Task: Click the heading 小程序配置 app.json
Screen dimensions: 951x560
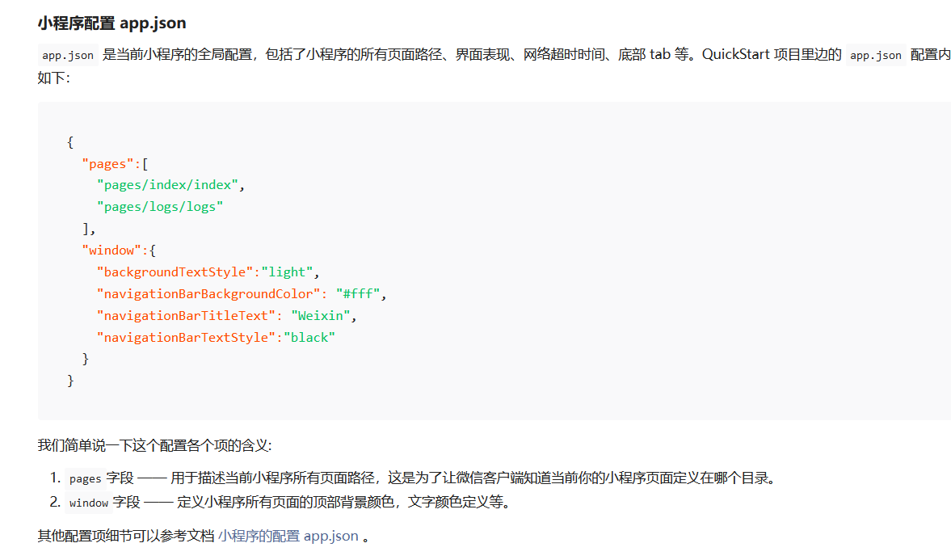Action: pos(111,23)
